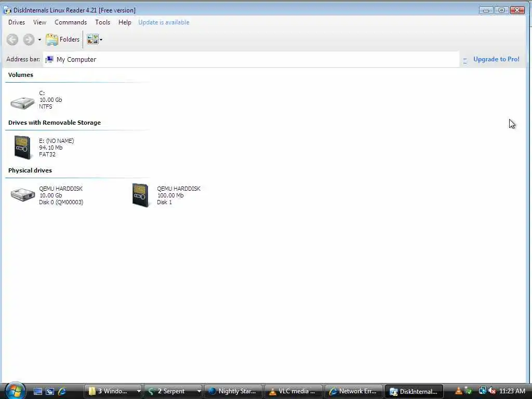Click the DiskInternal... taskbar button
The image size is (532, 399).
click(x=414, y=391)
